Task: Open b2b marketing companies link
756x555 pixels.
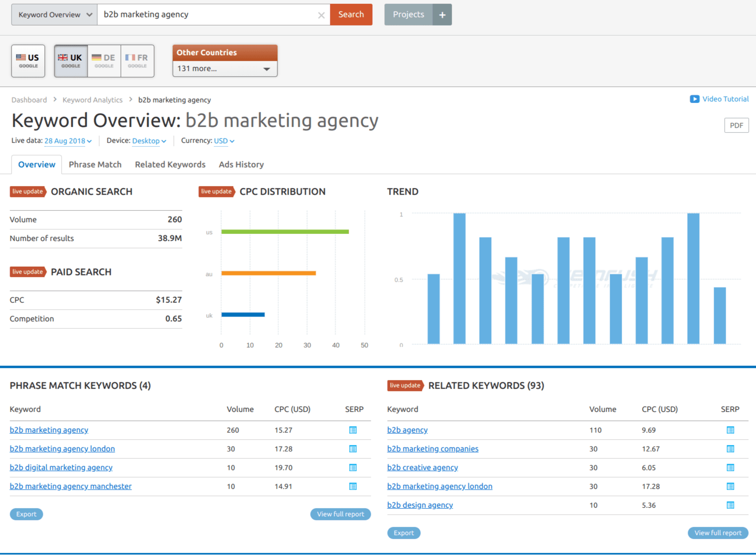Action: [x=433, y=449]
